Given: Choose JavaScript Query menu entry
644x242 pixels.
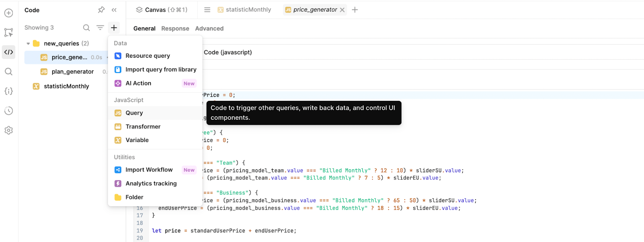Looking at the screenshot, I should tap(155, 113).
